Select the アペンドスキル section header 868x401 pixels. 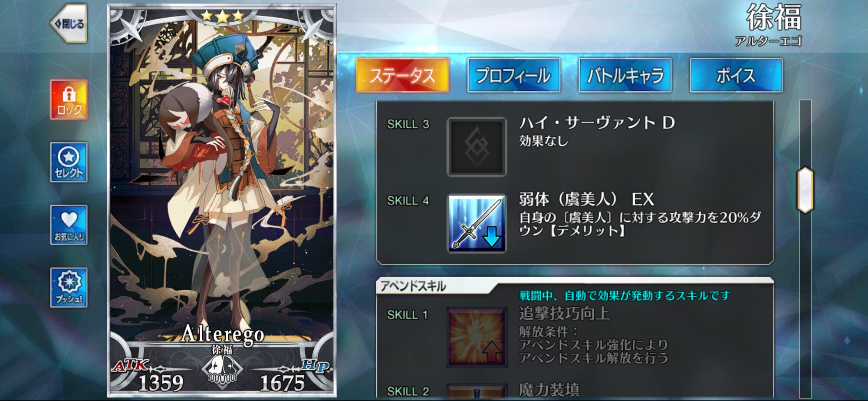click(x=413, y=286)
